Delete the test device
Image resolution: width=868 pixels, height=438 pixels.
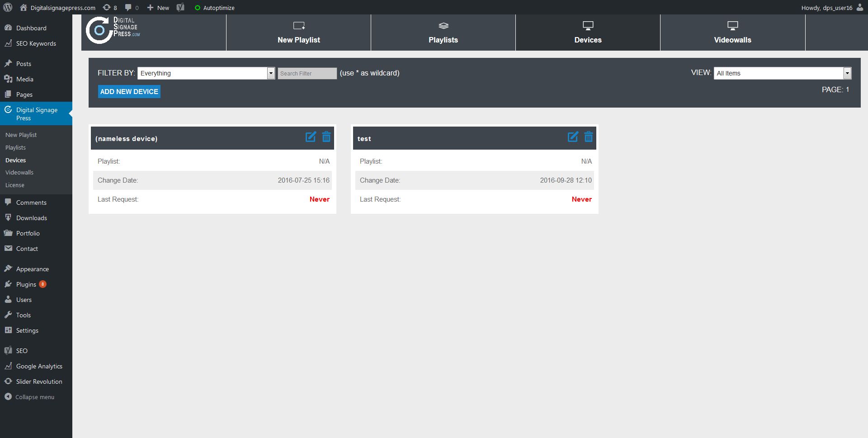(x=589, y=137)
